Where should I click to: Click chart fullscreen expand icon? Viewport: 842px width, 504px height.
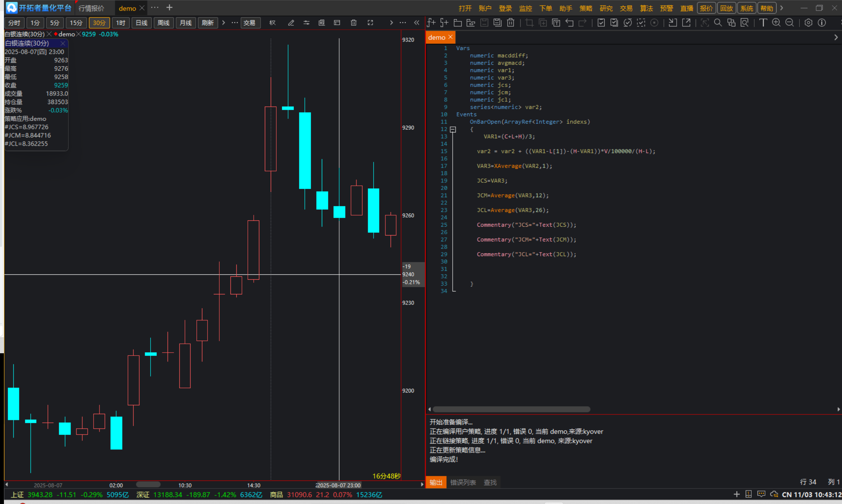point(370,23)
